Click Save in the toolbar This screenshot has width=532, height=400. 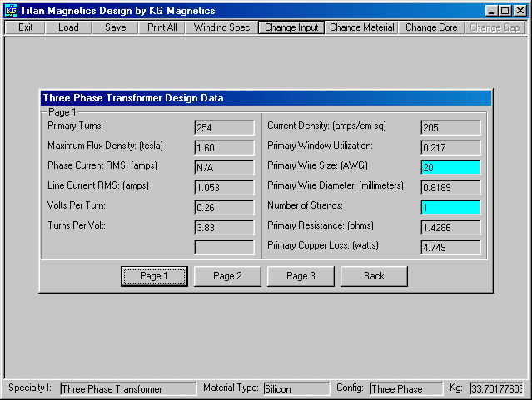point(115,27)
